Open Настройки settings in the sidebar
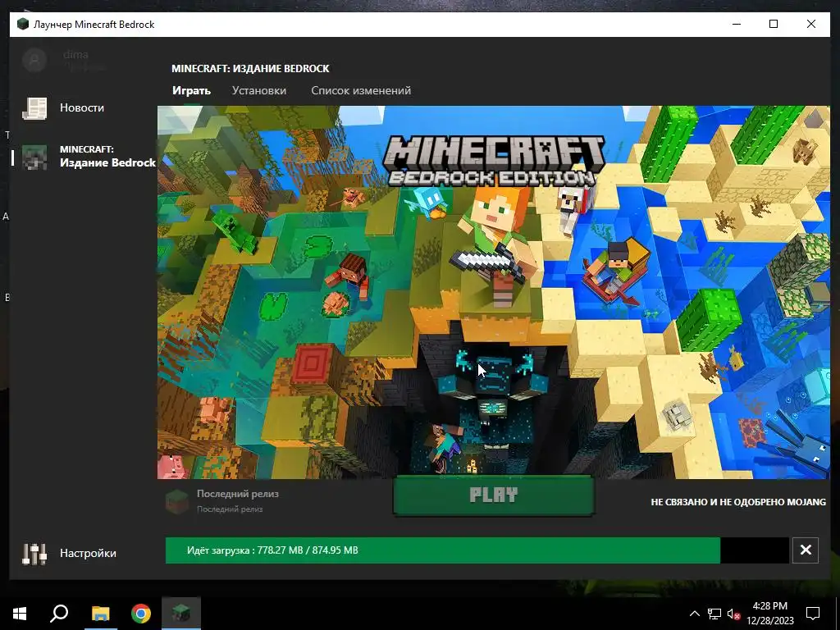 pos(70,554)
